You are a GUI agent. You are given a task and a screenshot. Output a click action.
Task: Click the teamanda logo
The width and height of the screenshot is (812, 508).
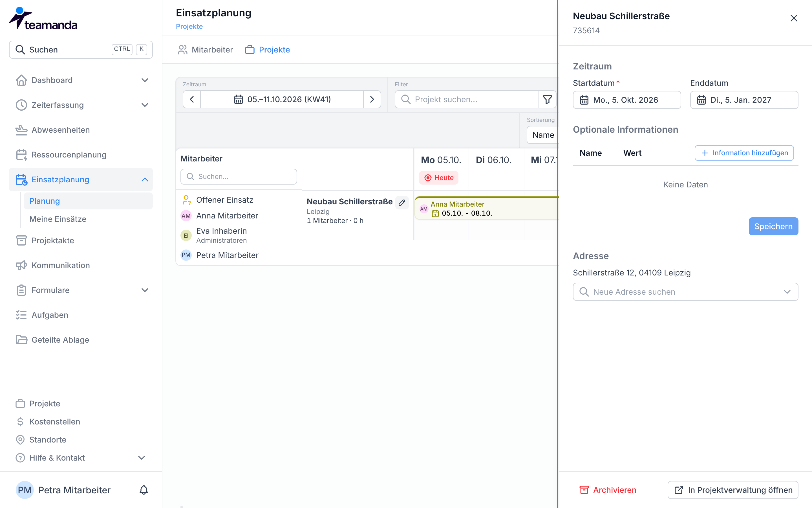(x=43, y=18)
